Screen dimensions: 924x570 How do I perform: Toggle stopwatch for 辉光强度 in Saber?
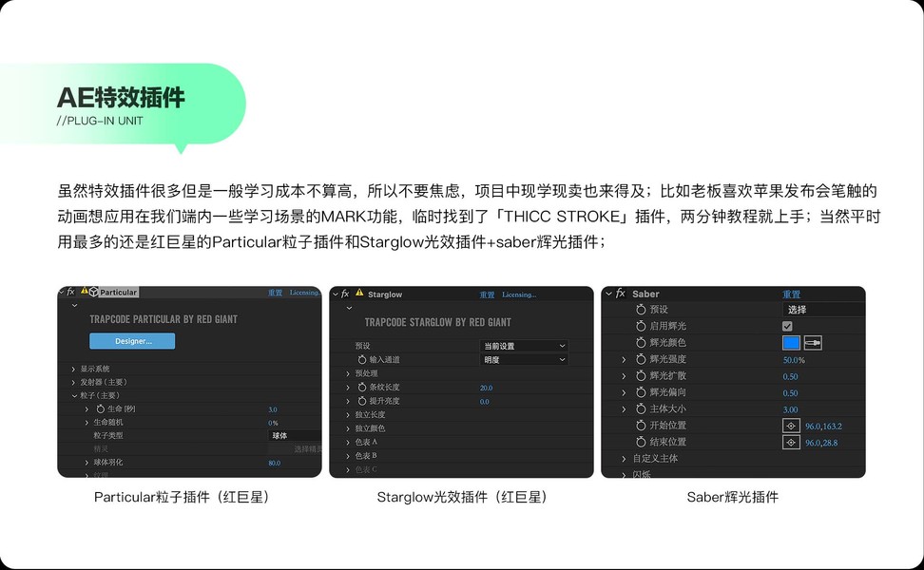pos(641,358)
